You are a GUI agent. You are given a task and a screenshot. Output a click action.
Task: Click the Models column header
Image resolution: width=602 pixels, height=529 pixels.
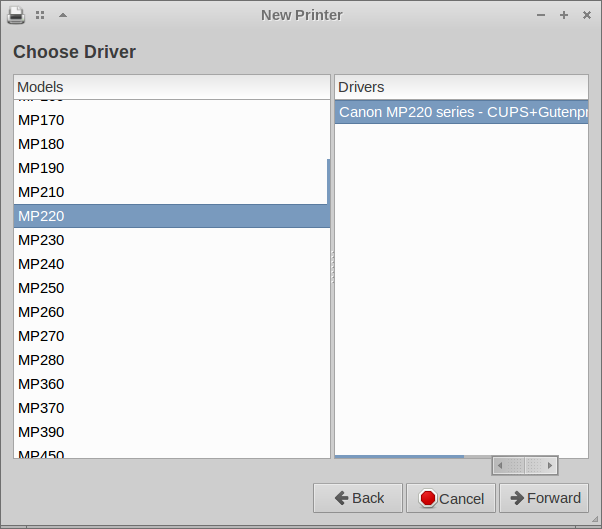pyautogui.click(x=171, y=87)
